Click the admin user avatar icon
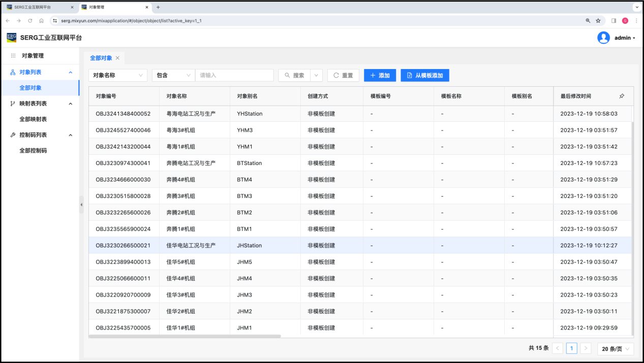 603,38
